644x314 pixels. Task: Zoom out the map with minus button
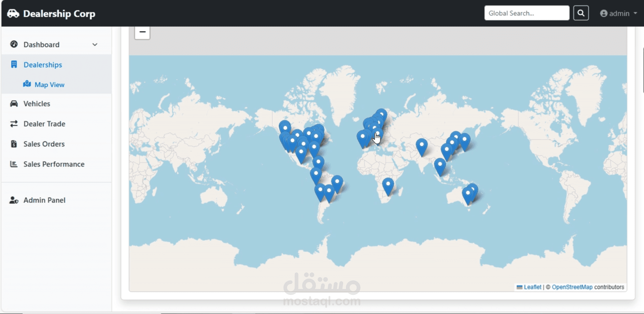[142, 32]
